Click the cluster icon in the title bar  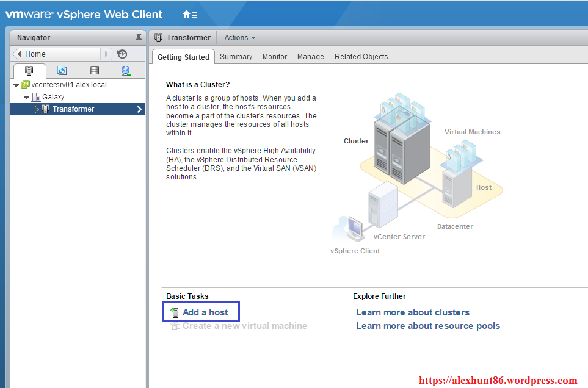pos(159,37)
